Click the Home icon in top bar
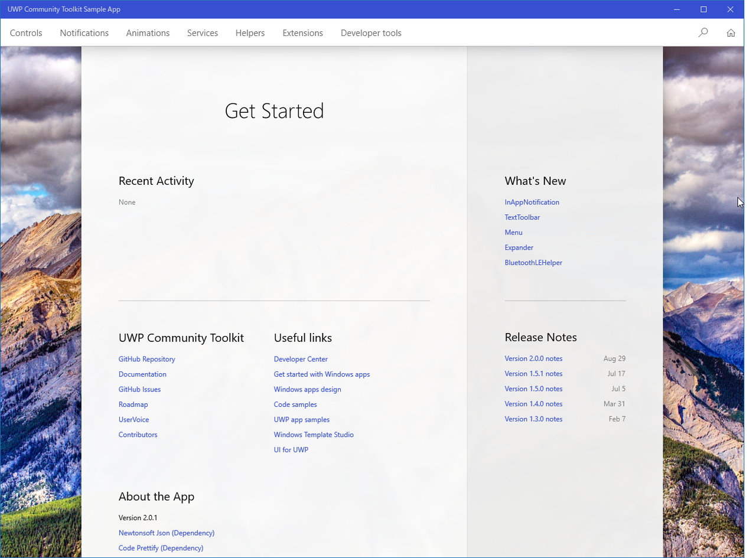This screenshot has height=558, width=756. click(731, 33)
